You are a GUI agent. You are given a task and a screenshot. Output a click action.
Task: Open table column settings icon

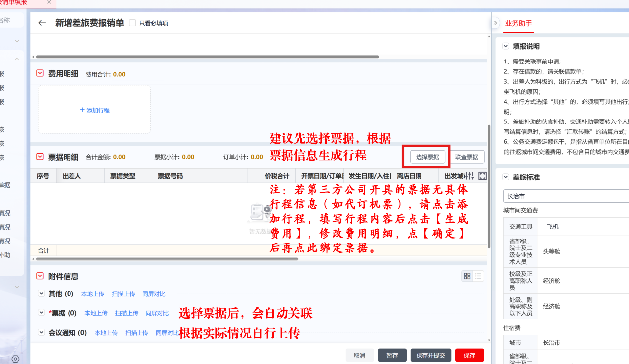tap(469, 176)
